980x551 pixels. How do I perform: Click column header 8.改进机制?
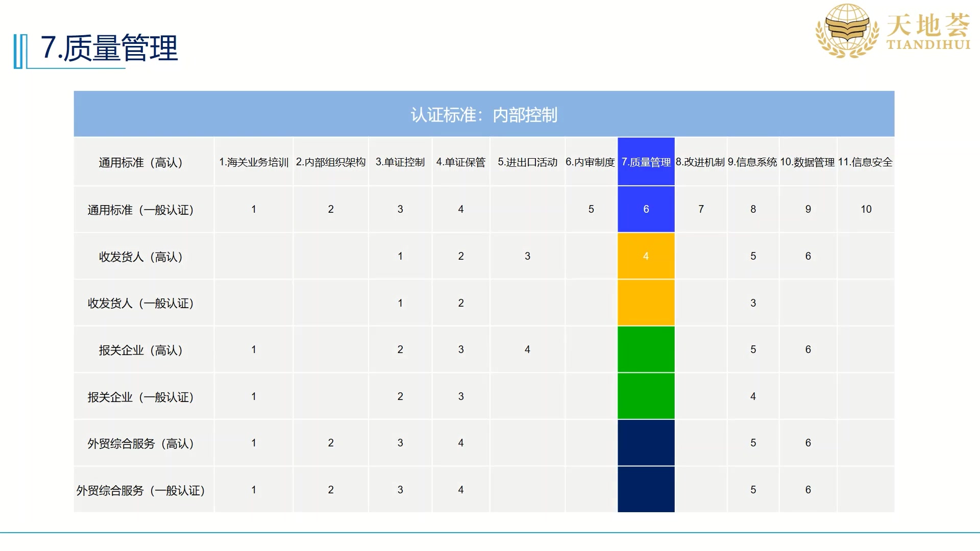click(700, 162)
